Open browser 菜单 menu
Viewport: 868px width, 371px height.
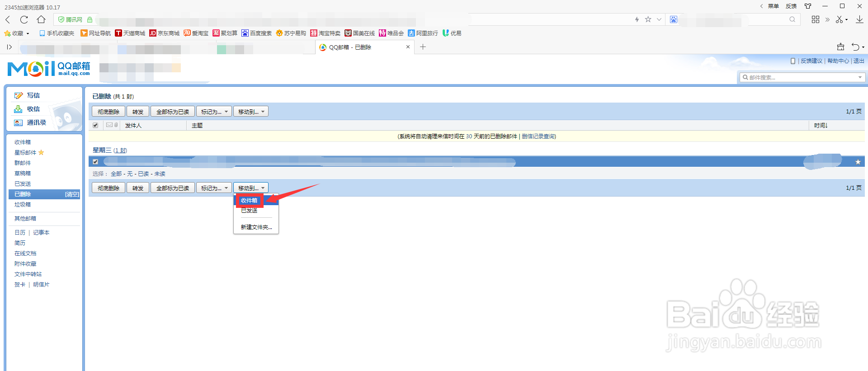[773, 6]
